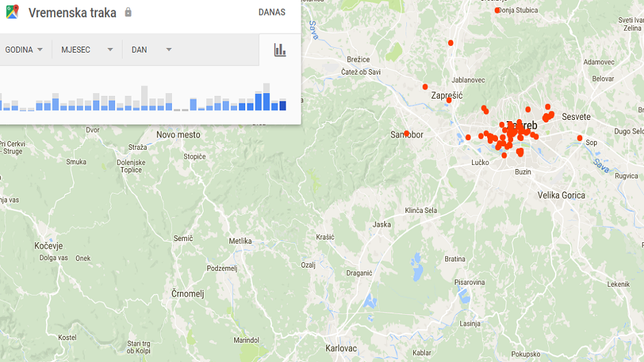
Task: Click the Novo mesto label on map
Action: coord(178,135)
